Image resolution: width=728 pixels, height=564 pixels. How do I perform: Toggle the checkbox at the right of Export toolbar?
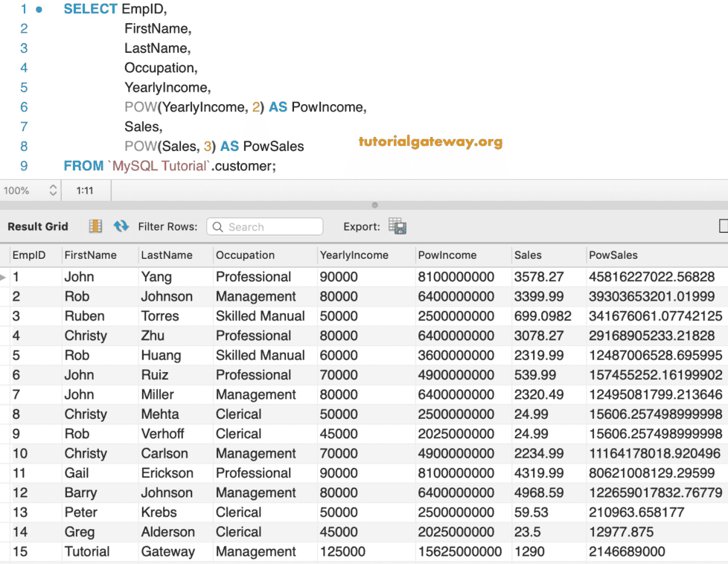click(x=724, y=226)
